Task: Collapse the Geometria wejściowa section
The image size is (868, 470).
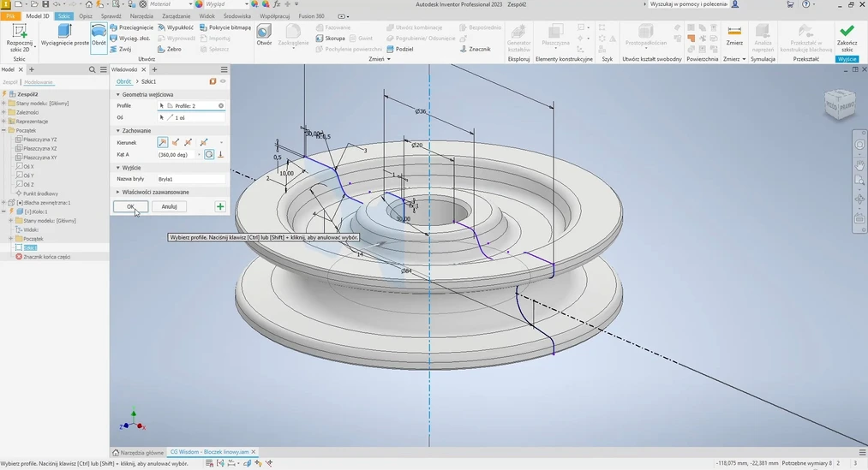Action: [118, 94]
